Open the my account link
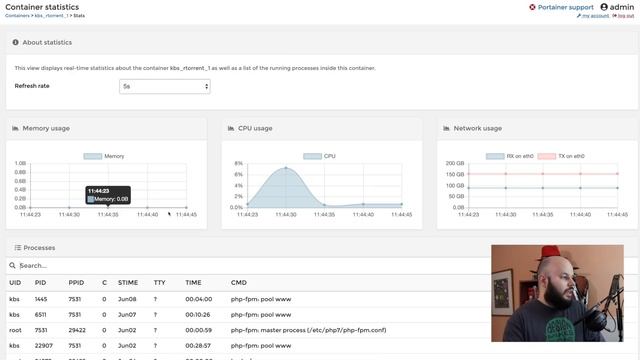 pos(595,16)
